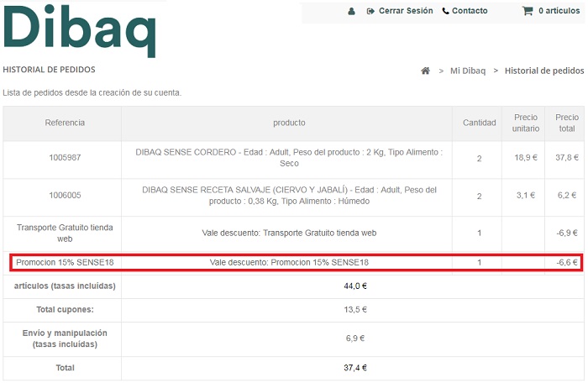
Task: Open the shopping cart icon
Action: [x=528, y=11]
